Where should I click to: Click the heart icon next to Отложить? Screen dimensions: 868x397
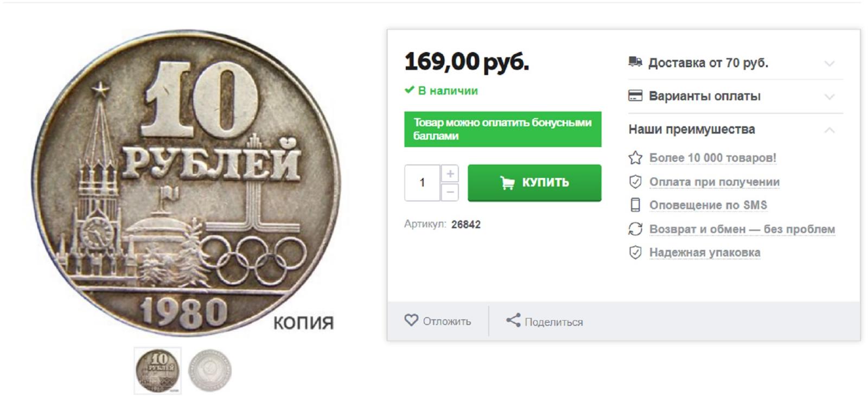click(411, 321)
